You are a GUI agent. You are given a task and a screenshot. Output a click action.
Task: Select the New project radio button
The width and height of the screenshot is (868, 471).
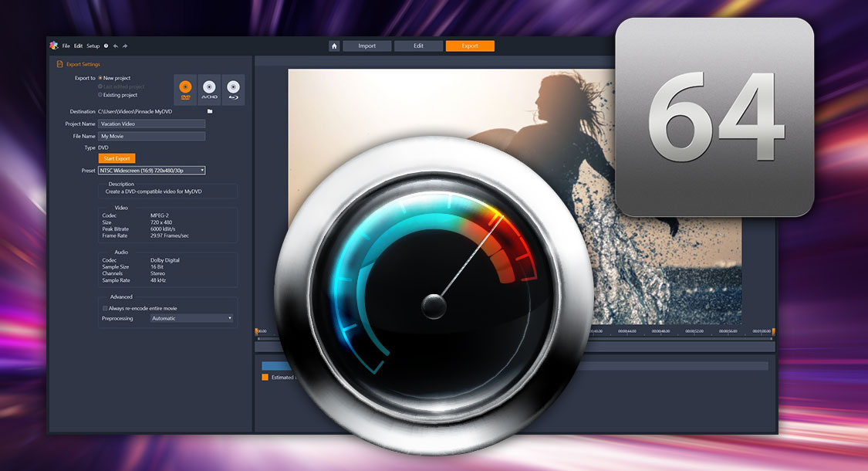click(100, 78)
